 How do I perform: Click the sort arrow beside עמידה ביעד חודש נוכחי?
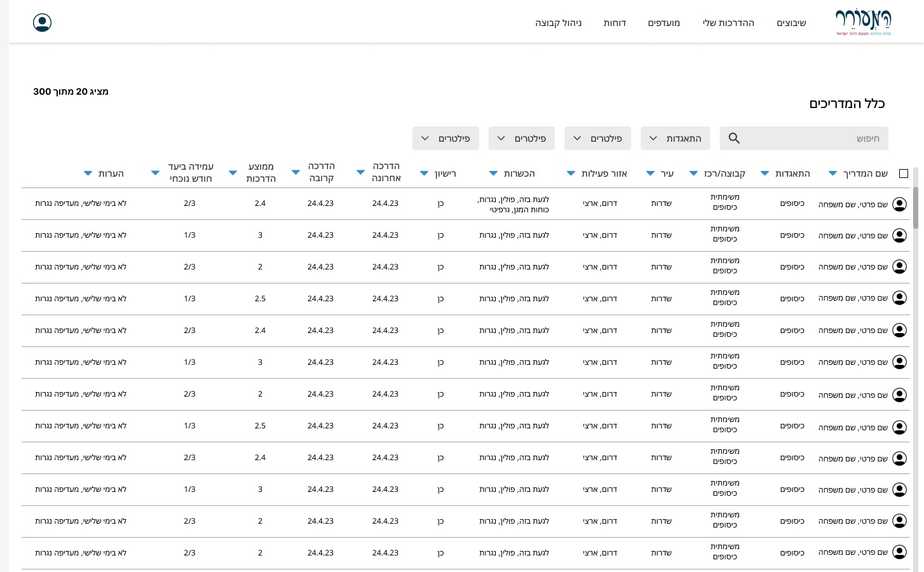pos(155,173)
